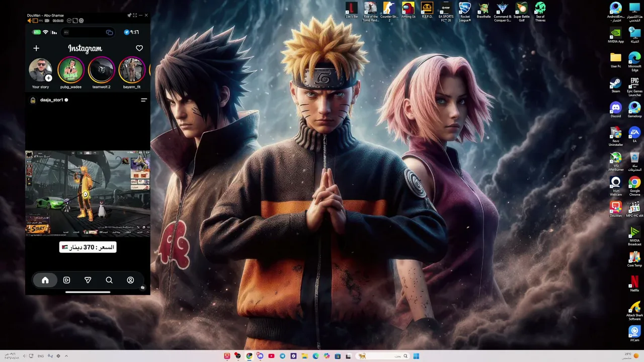Open the Instagram search tab
This screenshot has height=362, width=644.
[x=109, y=280]
